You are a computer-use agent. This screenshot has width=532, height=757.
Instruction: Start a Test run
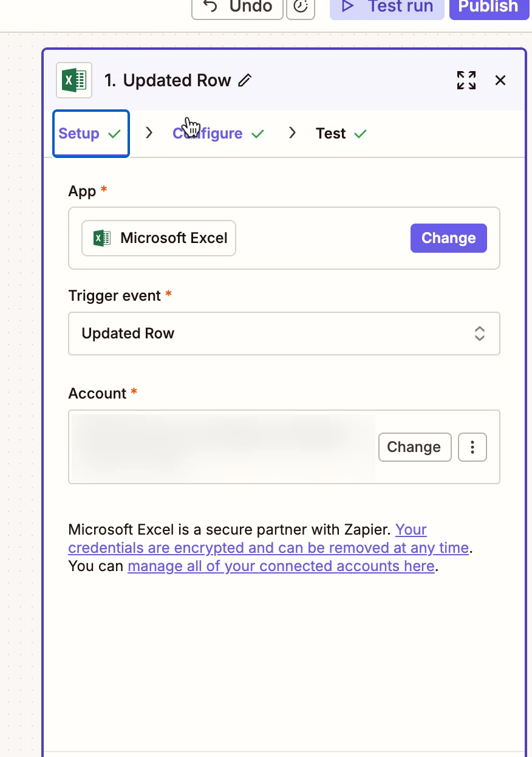tap(387, 7)
